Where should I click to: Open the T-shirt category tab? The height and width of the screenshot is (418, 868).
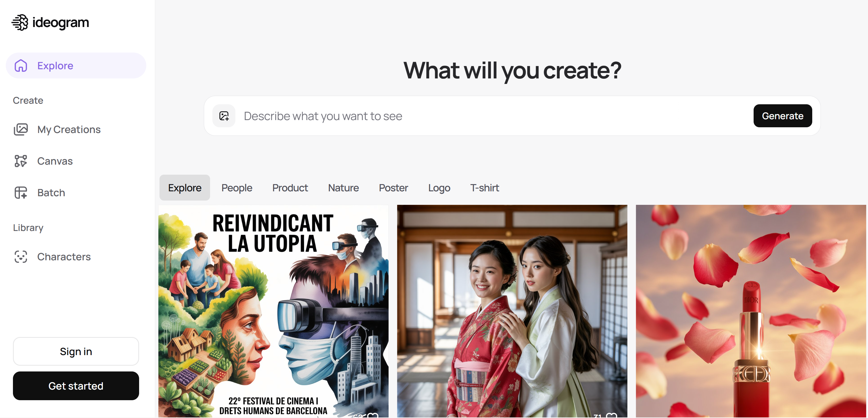(x=485, y=188)
